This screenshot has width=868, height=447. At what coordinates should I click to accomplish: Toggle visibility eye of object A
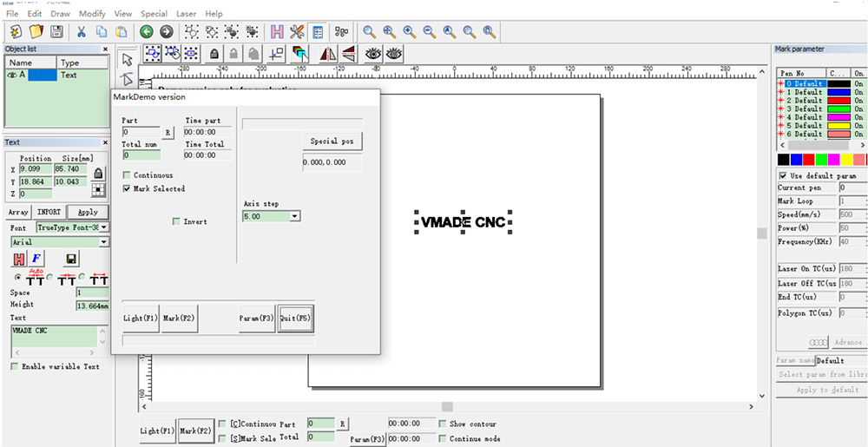[11, 76]
